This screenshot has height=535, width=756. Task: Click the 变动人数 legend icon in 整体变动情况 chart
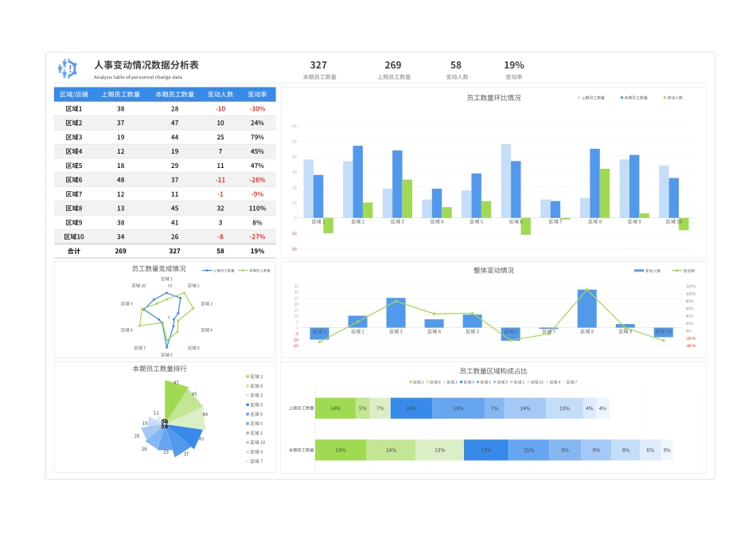click(x=638, y=271)
